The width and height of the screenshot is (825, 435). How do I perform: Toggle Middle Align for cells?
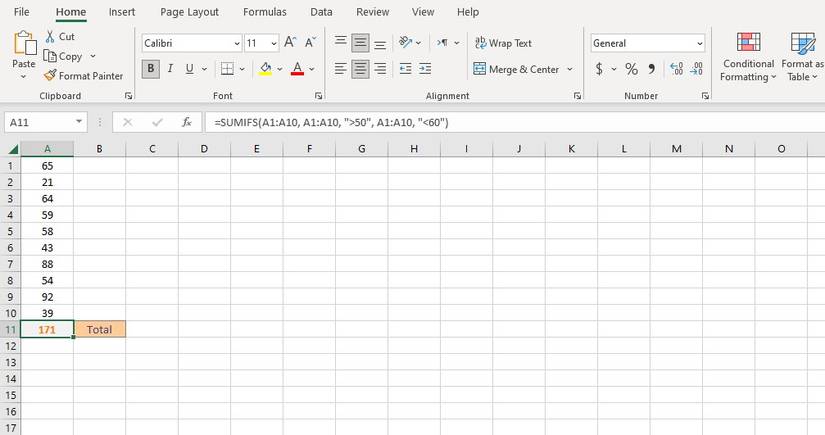360,42
